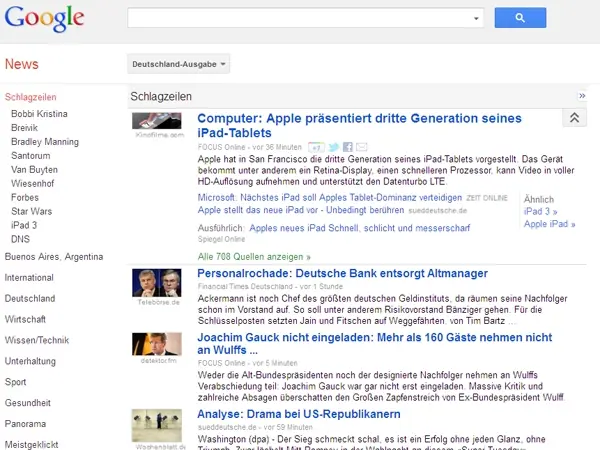Select Bradley Manning topic

point(45,142)
